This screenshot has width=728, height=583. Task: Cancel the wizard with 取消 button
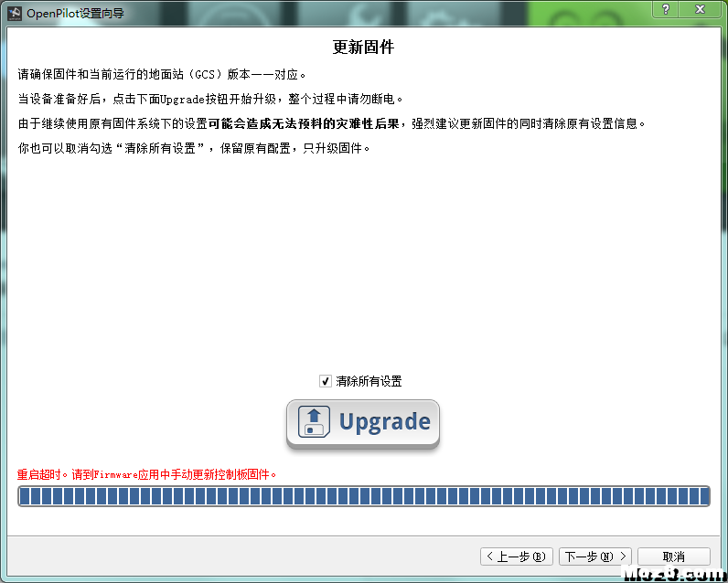pyautogui.click(x=674, y=556)
